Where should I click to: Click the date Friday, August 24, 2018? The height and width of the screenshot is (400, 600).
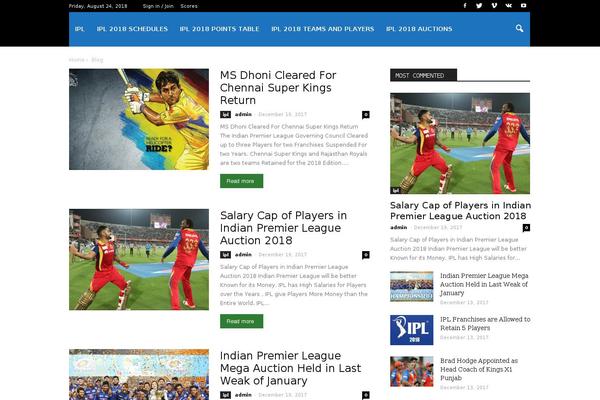tap(98, 6)
